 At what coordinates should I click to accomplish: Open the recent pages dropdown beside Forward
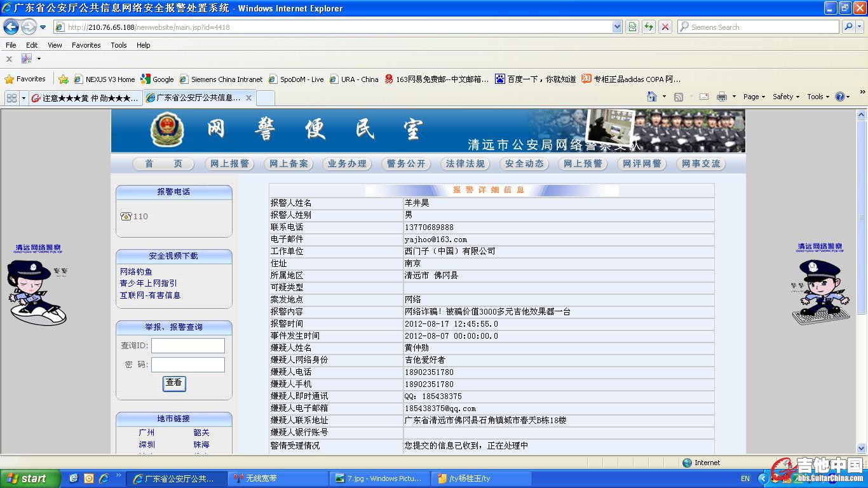click(x=43, y=27)
